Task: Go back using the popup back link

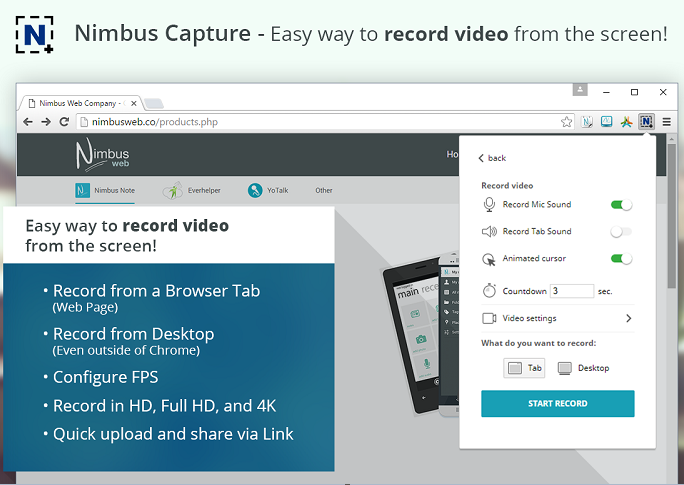Action: (x=492, y=158)
